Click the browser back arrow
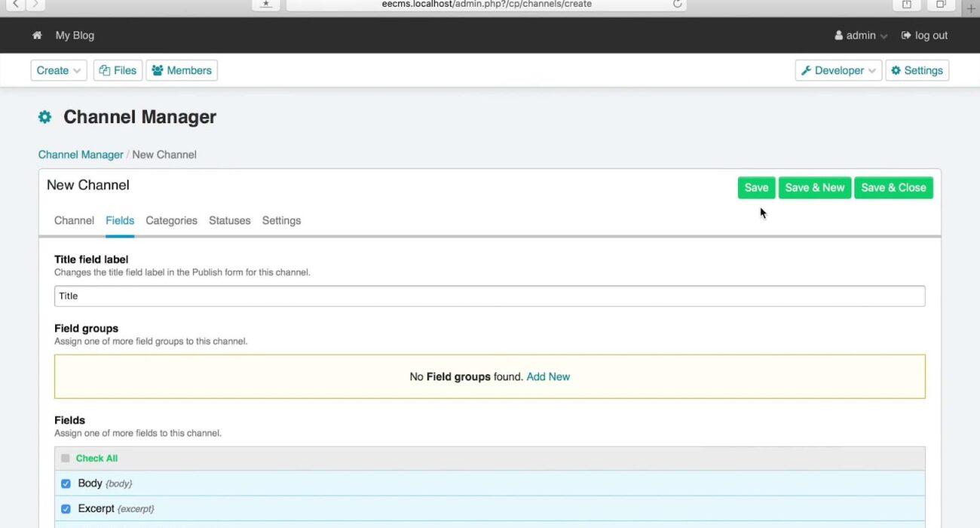This screenshot has height=528, width=980. 17,5
